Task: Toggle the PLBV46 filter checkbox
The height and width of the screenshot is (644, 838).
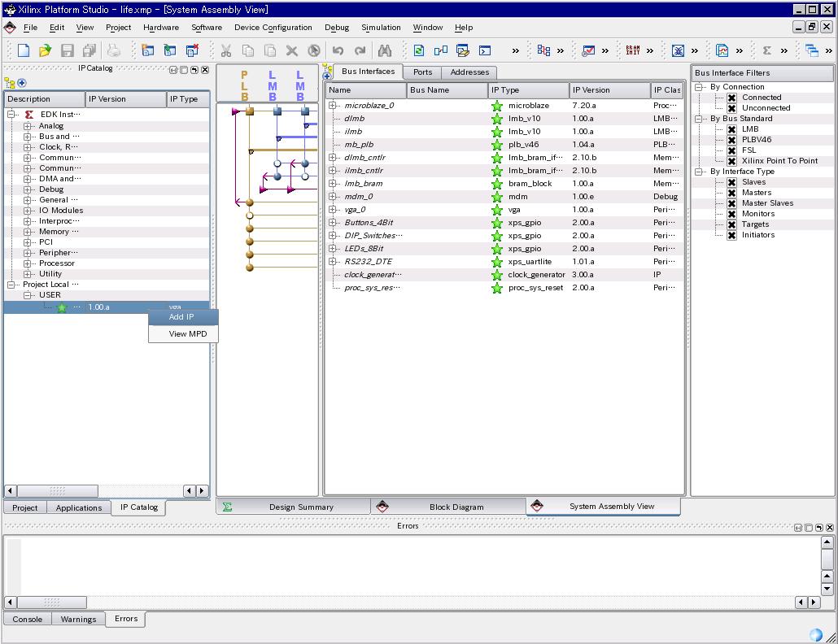Action: point(731,140)
